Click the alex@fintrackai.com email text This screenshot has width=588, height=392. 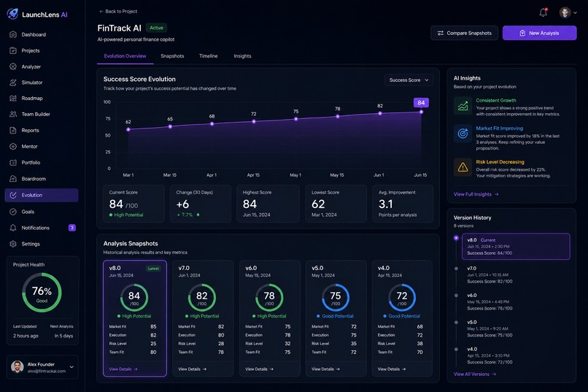click(x=47, y=372)
